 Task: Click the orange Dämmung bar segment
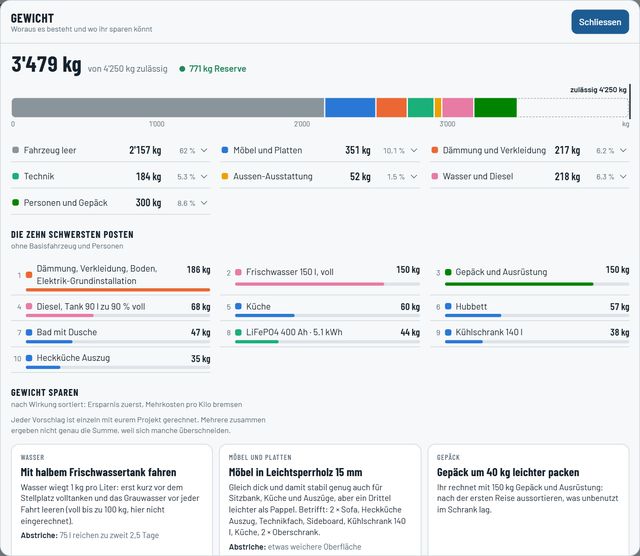[x=391, y=107]
